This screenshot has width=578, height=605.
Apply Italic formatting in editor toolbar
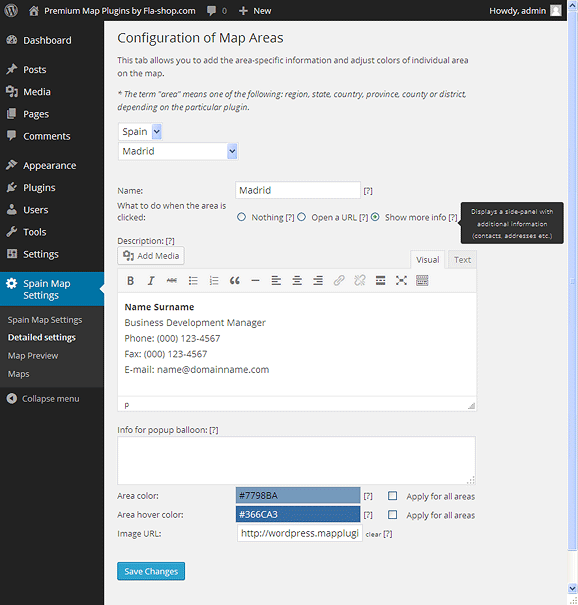151,281
